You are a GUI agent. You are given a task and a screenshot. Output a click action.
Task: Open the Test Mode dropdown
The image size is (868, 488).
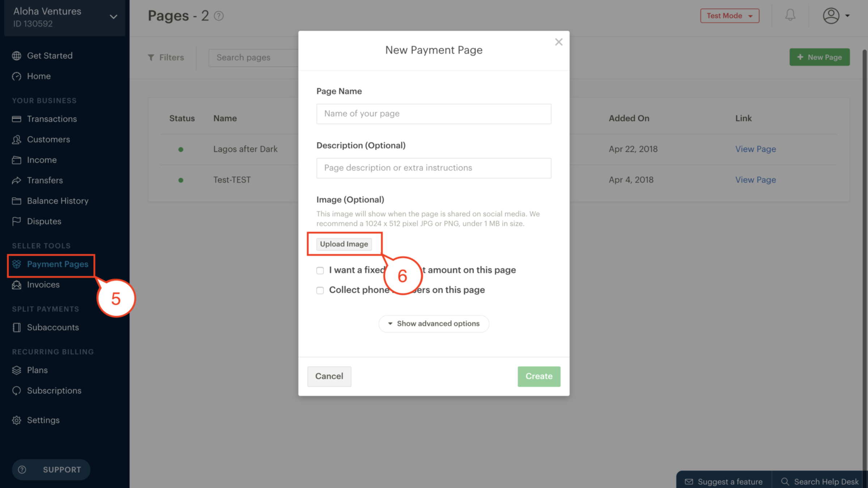pyautogui.click(x=729, y=16)
